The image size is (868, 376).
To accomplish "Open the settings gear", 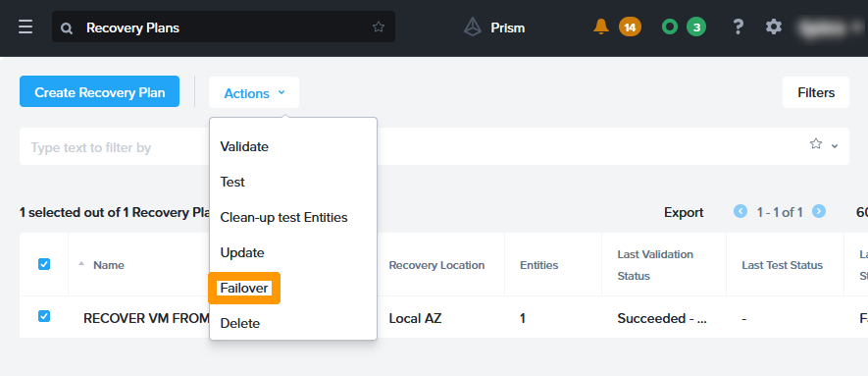I will tap(773, 27).
